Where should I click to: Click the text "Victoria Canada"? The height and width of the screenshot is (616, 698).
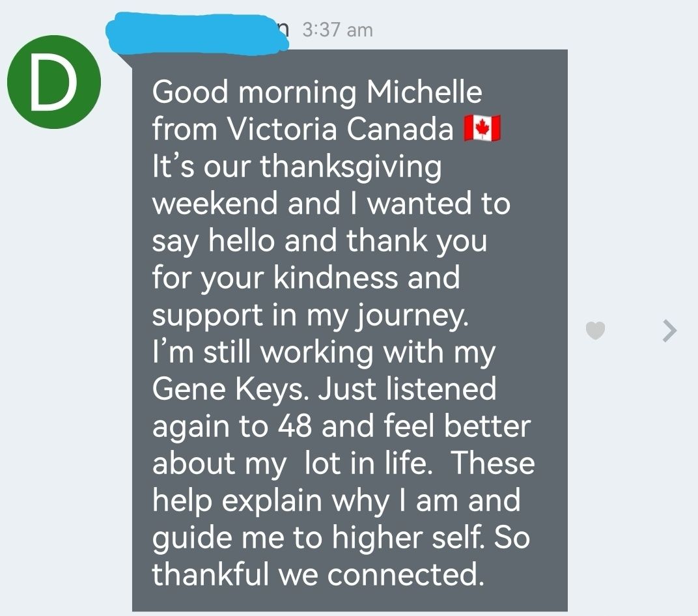339,130
